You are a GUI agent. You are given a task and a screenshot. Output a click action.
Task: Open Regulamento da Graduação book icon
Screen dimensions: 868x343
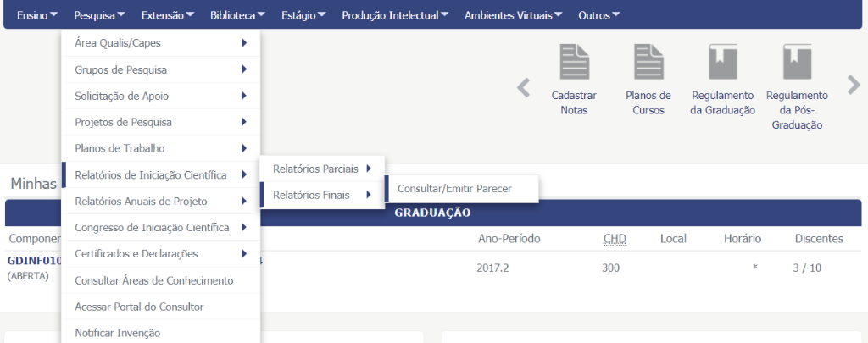tap(722, 64)
